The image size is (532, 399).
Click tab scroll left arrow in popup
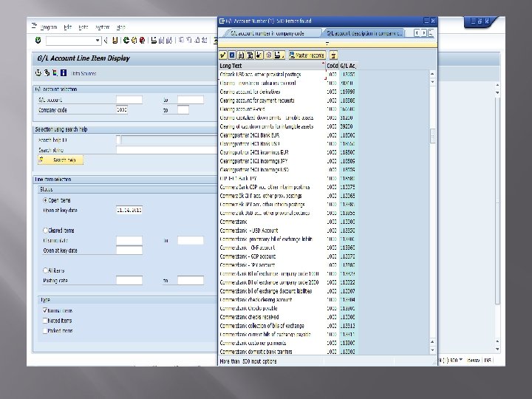coord(417,33)
